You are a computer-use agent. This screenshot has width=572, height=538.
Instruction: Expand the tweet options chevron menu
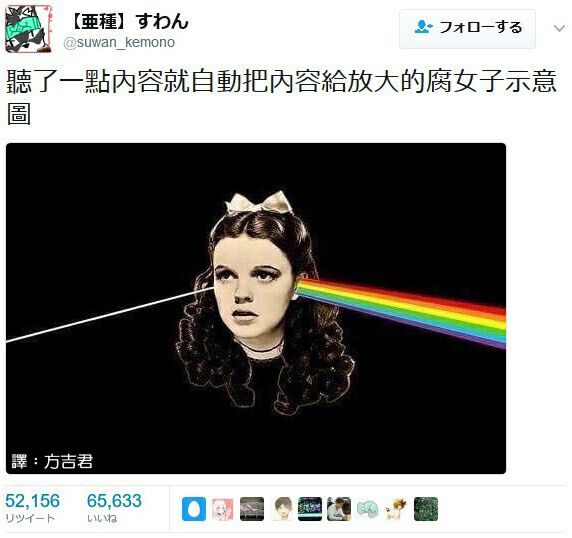[559, 28]
